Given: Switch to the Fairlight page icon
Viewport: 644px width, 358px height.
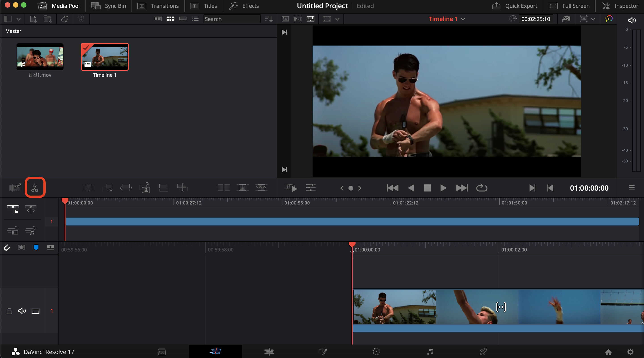Looking at the screenshot, I should pyautogui.click(x=430, y=352).
